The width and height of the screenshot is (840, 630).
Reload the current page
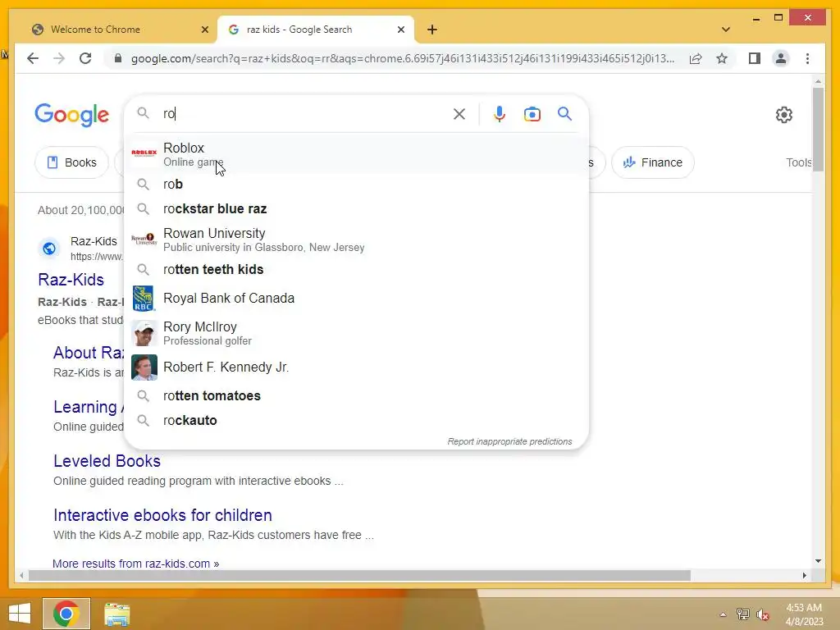coord(85,58)
